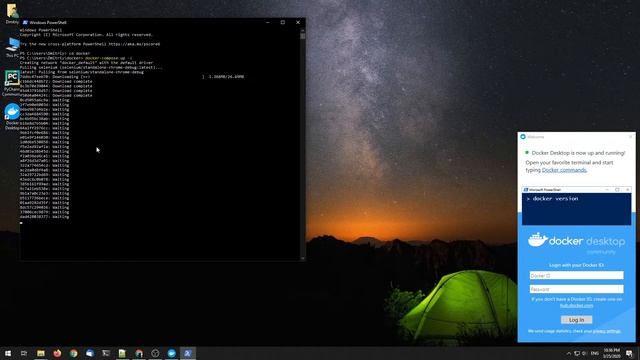
Task: Open the Windows Start menu
Action: pyautogui.click(x=8, y=353)
